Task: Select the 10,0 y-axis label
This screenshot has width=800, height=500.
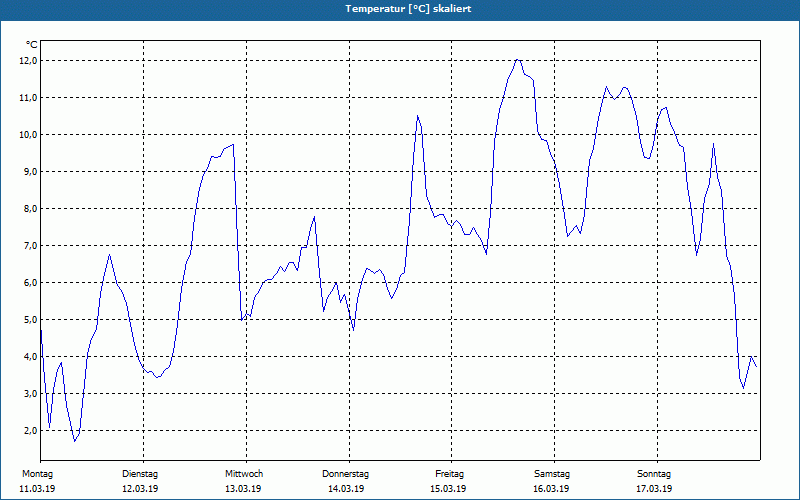Action: (x=29, y=135)
